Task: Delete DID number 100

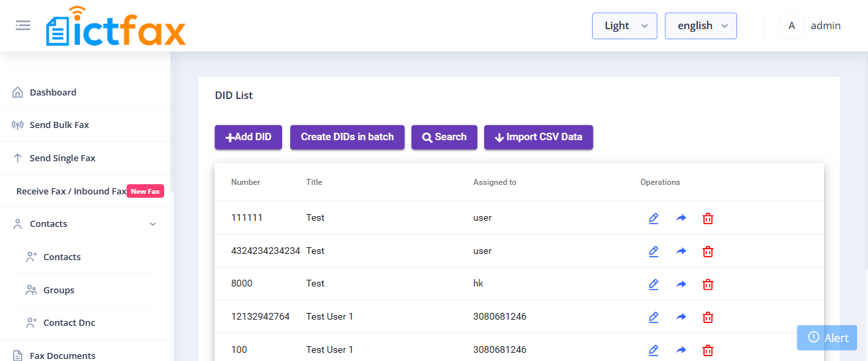Action: click(708, 350)
